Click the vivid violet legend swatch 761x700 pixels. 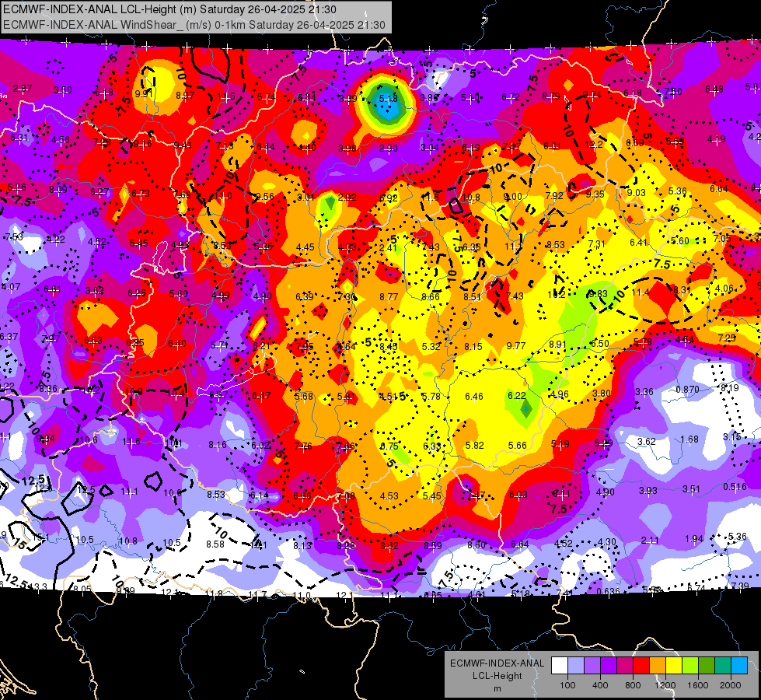click(609, 666)
